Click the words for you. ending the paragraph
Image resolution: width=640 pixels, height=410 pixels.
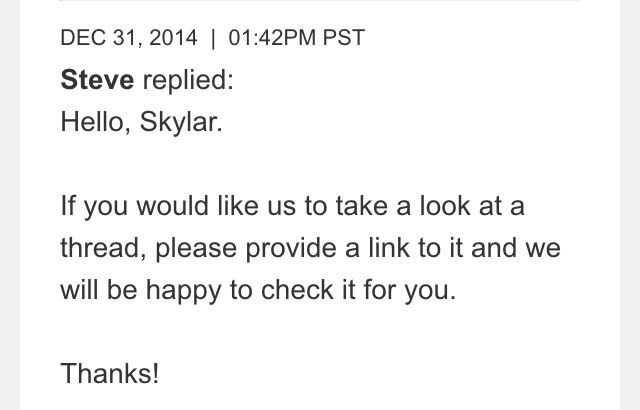(x=409, y=290)
